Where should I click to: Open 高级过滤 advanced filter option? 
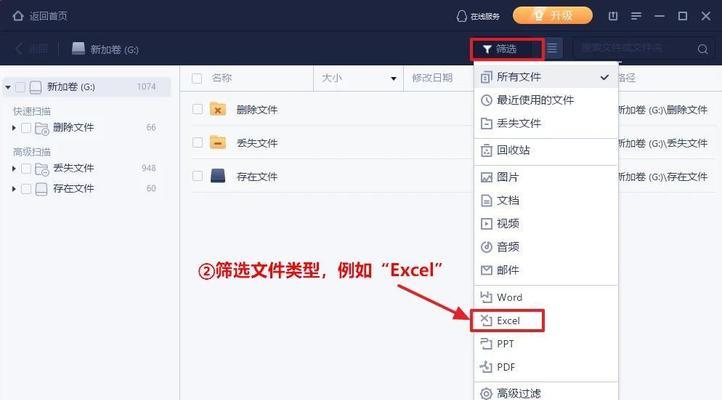545,394
